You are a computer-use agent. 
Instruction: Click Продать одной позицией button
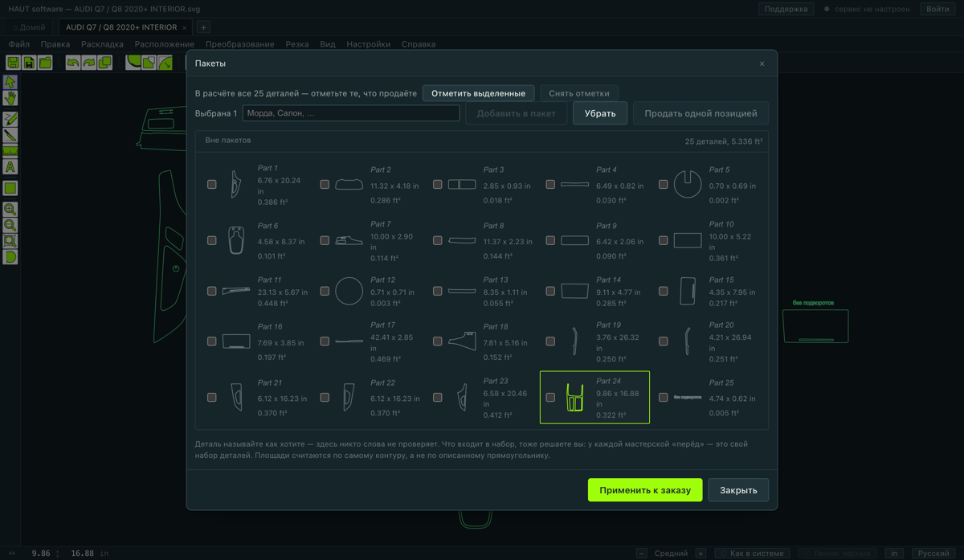[x=701, y=113]
